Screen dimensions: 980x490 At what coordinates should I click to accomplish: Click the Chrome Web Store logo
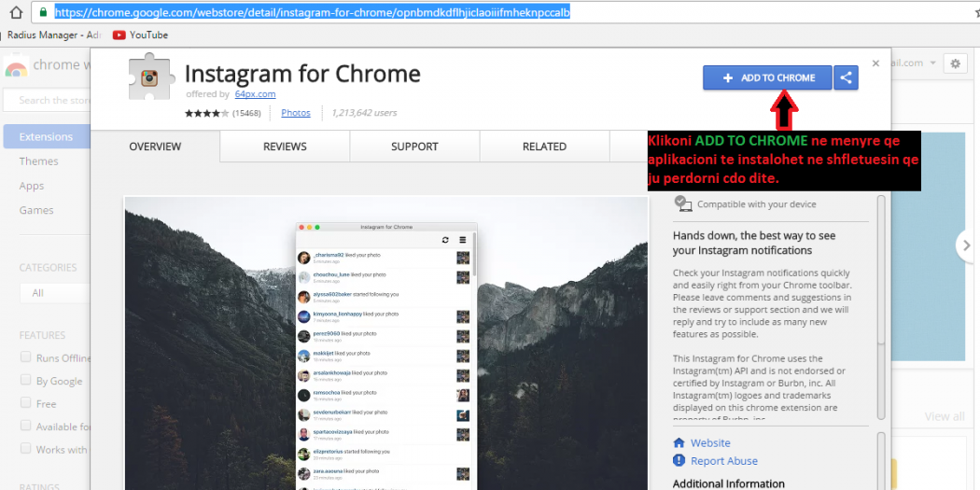(x=16, y=65)
